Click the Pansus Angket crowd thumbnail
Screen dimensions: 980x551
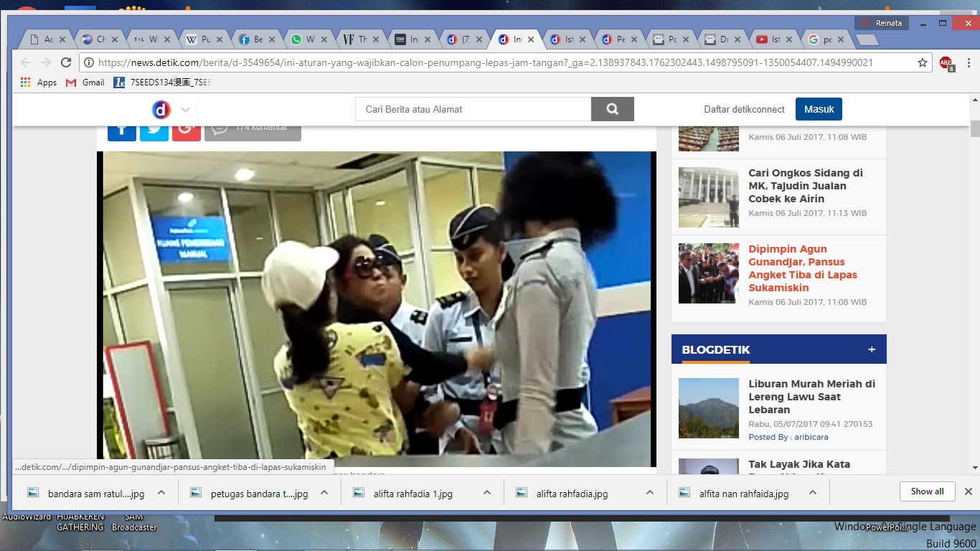(x=709, y=273)
